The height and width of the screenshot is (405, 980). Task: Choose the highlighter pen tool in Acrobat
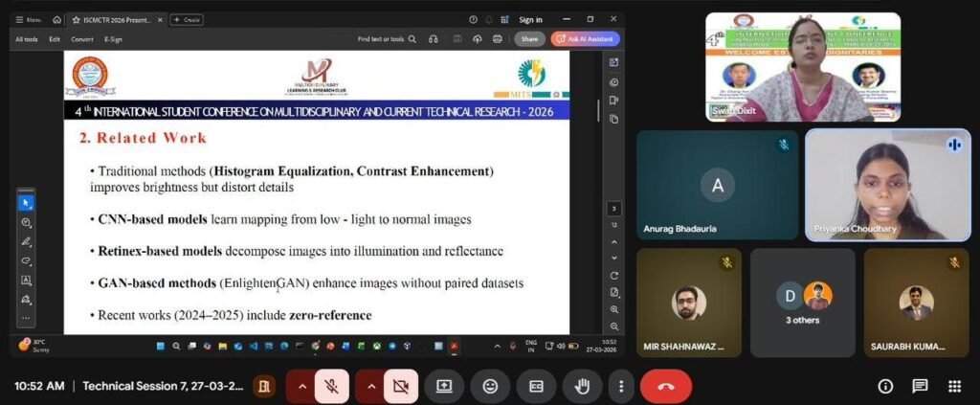[x=26, y=241]
